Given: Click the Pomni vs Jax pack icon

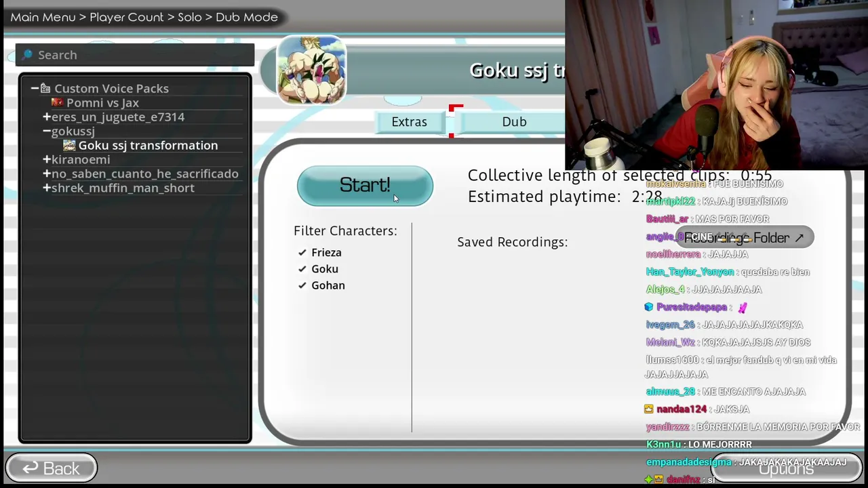Looking at the screenshot, I should coord(57,102).
